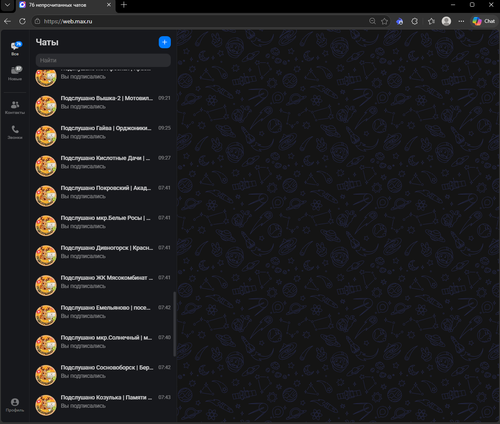Image resolution: width=500 pixels, height=424 pixels.
Task: Open the browser profile avatar
Action: click(x=446, y=21)
